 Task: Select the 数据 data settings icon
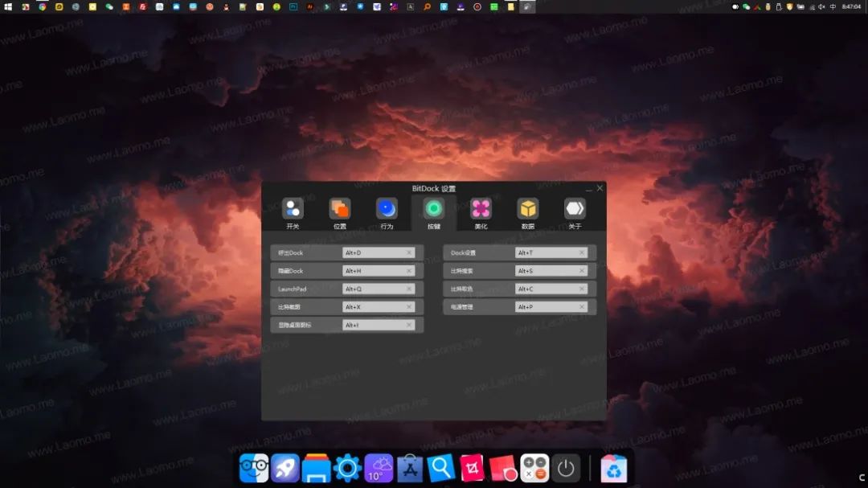click(528, 207)
